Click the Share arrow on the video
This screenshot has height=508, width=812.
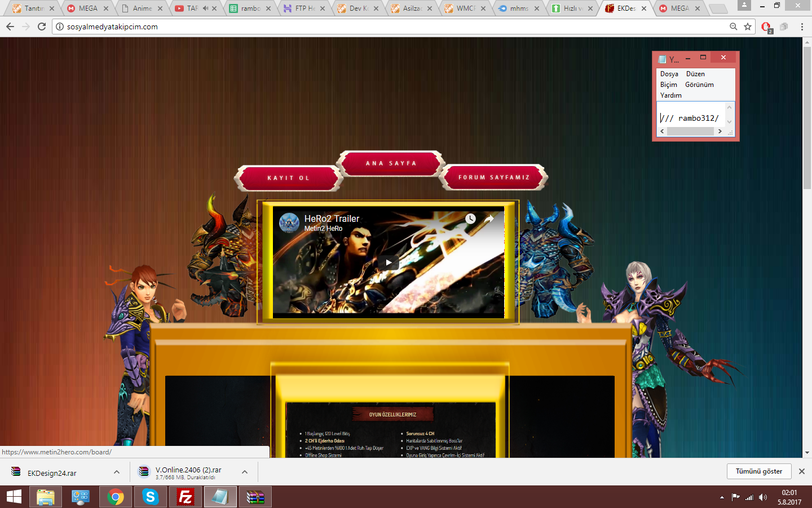tap(489, 218)
